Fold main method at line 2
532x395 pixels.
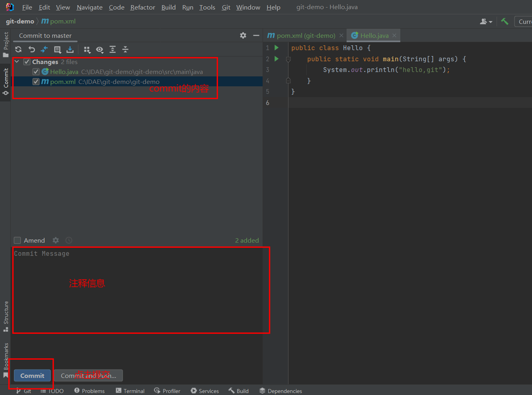(x=288, y=59)
